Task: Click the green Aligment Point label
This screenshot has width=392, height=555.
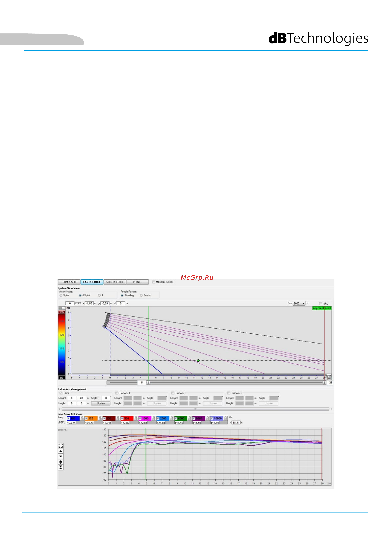Action: tap(322, 308)
